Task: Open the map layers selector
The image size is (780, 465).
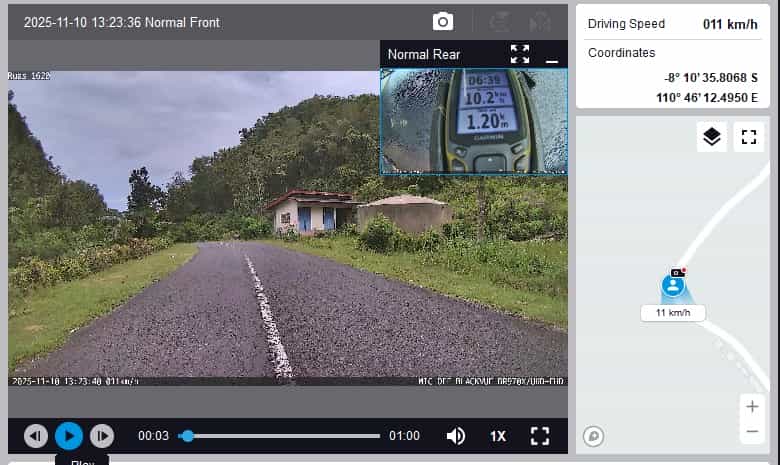Action: pos(711,137)
